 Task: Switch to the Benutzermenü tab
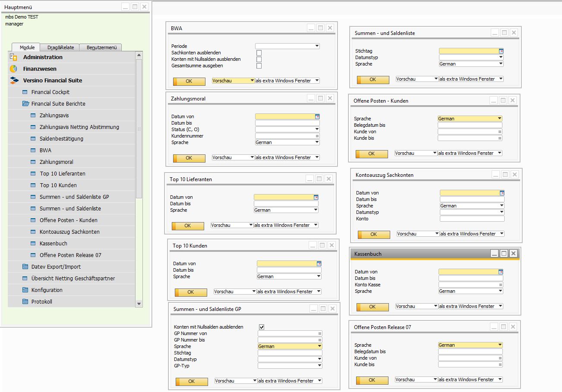[101, 47]
